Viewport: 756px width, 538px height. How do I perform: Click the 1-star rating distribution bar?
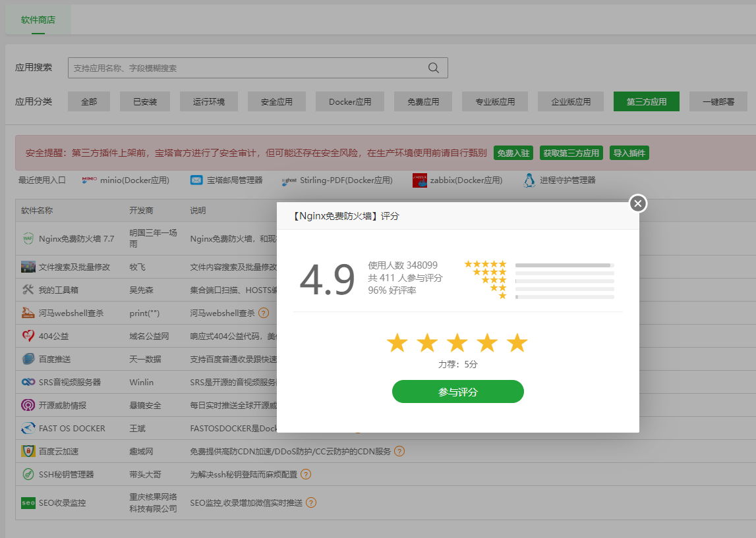click(x=565, y=297)
